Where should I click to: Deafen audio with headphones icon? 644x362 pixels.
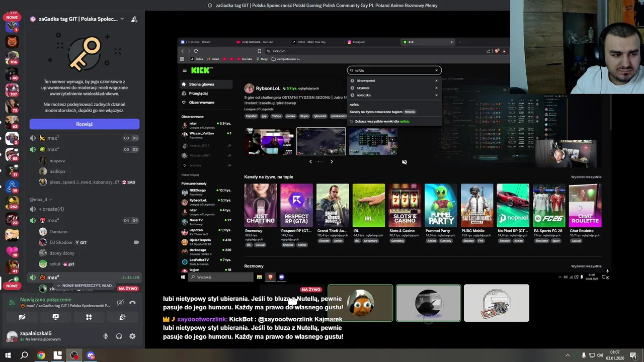[x=119, y=336]
